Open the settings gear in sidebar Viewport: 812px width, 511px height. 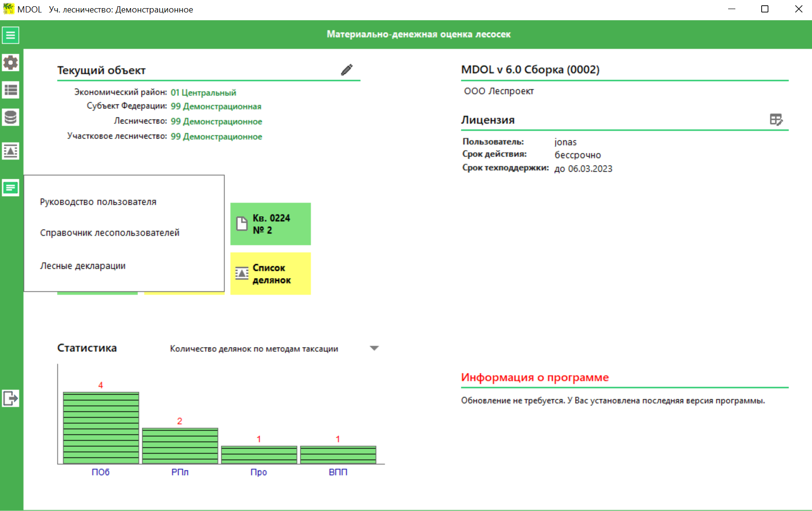[11, 62]
